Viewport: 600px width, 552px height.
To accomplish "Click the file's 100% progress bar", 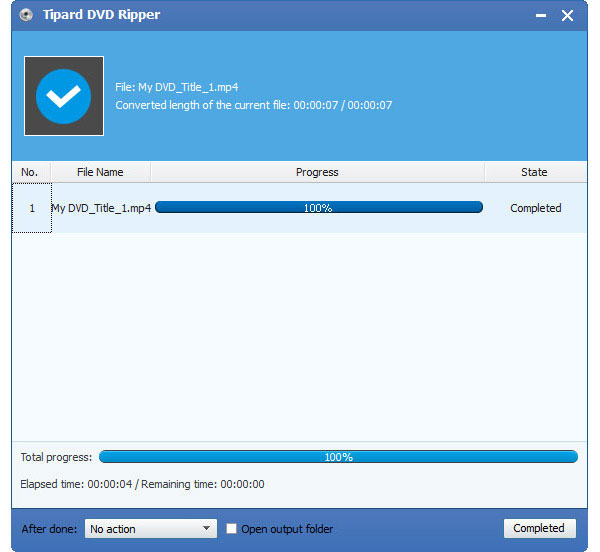I will tap(318, 208).
